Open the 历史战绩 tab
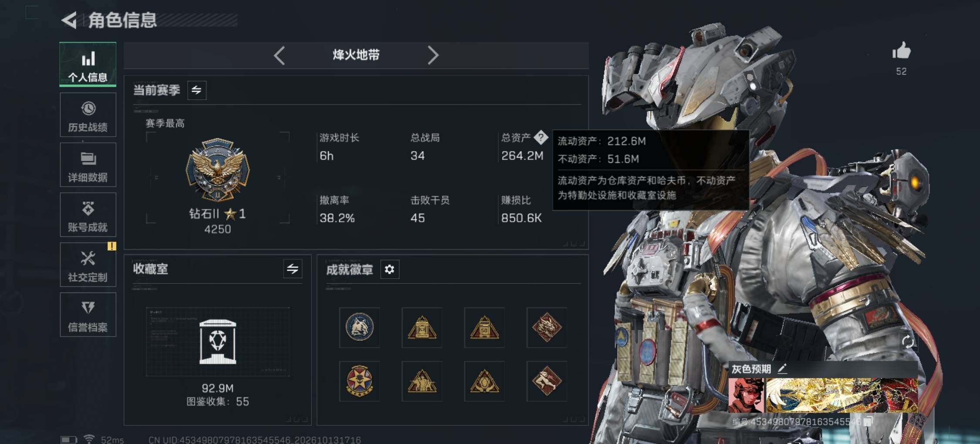Image resolution: width=980 pixels, height=444 pixels. (88, 115)
